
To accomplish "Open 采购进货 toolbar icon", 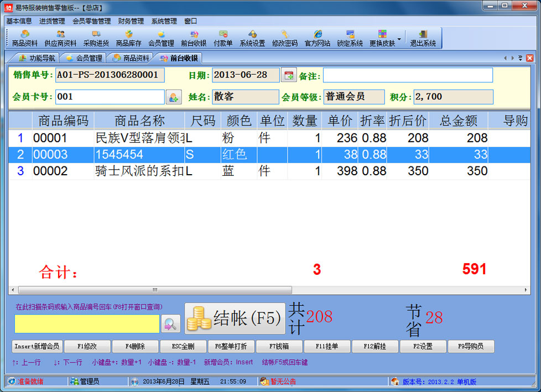I will 96,38.
